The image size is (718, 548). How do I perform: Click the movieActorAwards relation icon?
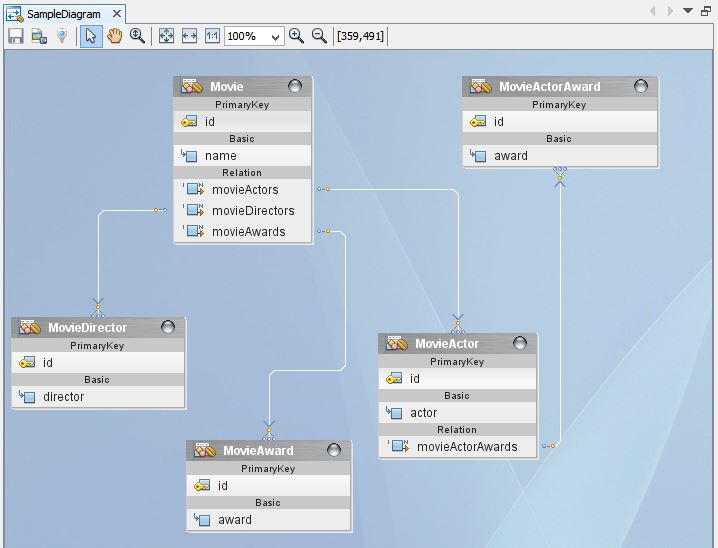click(399, 446)
